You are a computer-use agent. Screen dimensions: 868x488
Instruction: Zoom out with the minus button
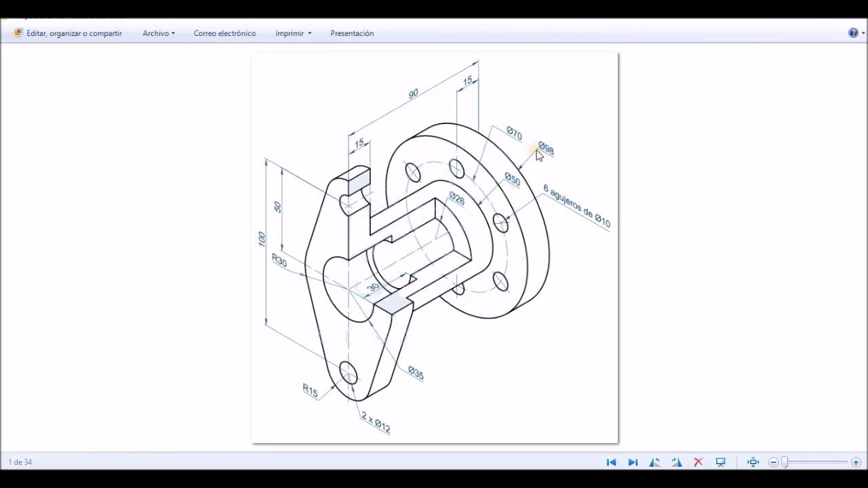(773, 462)
